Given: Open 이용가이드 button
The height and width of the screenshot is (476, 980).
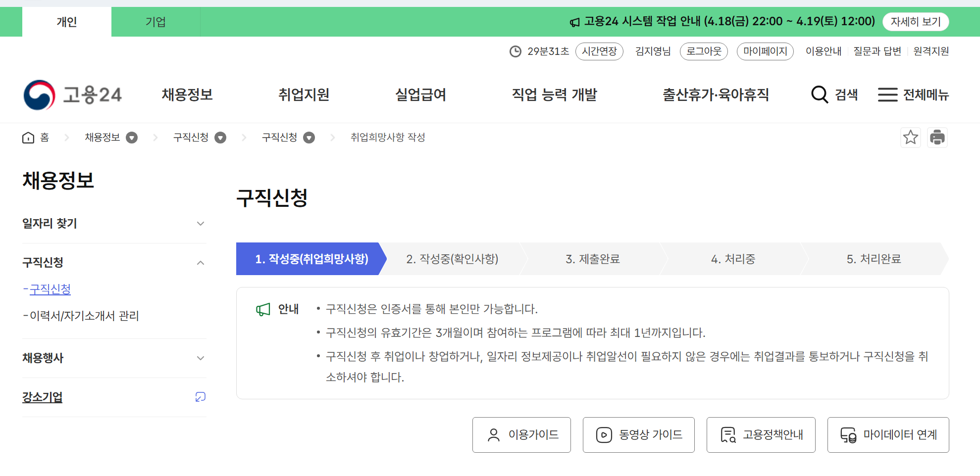Looking at the screenshot, I should [521, 435].
